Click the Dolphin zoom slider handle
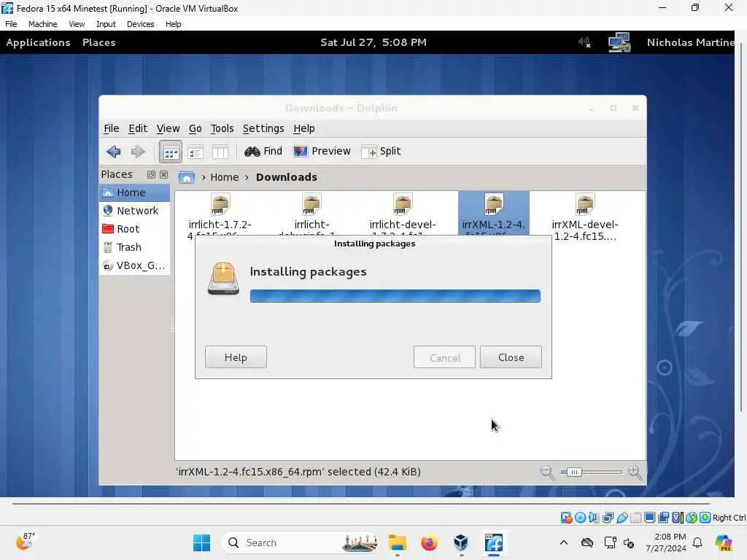 [574, 472]
